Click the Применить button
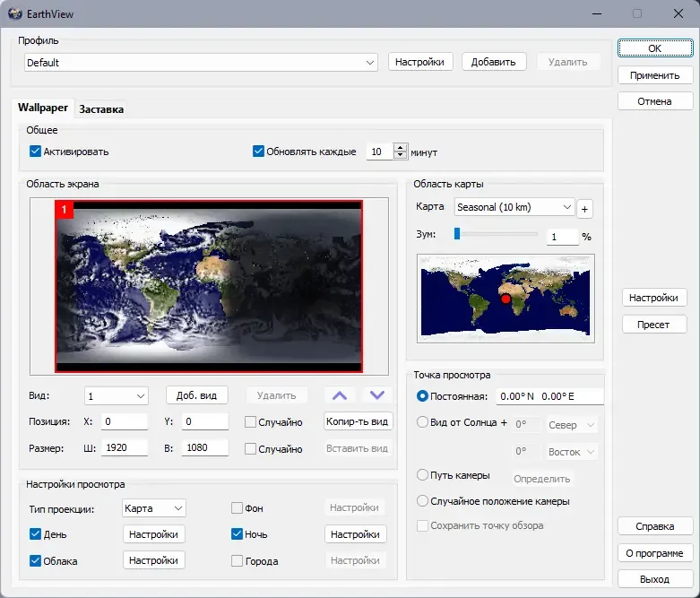Screen dimensions: 700x598 (655, 75)
